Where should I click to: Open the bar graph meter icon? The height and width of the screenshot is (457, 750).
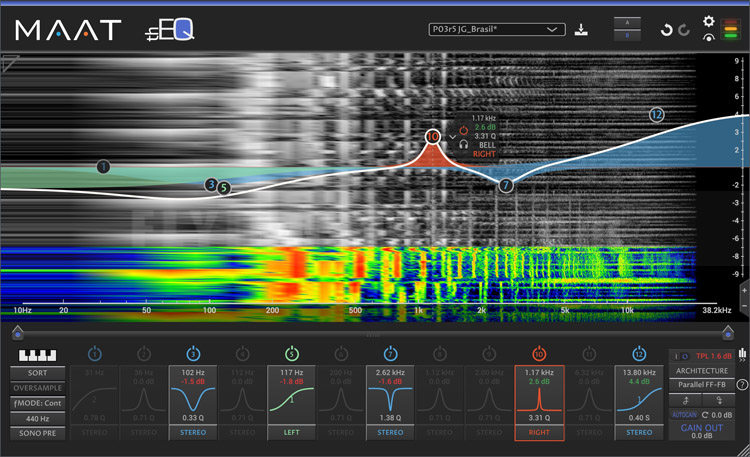[742, 354]
